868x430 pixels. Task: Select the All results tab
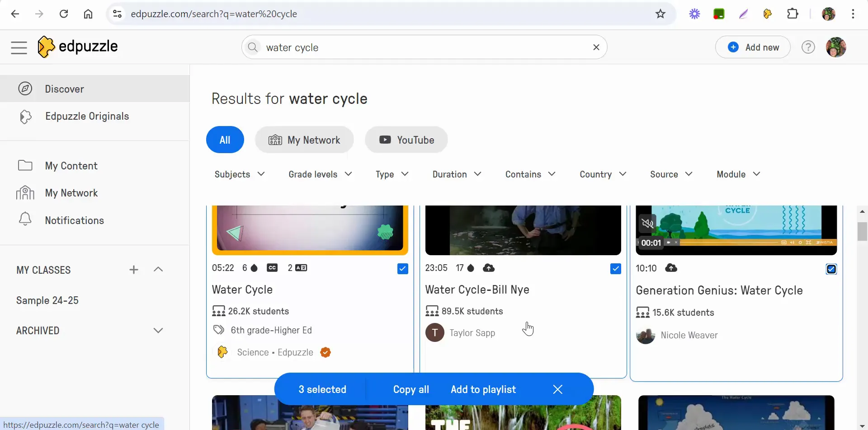click(225, 140)
